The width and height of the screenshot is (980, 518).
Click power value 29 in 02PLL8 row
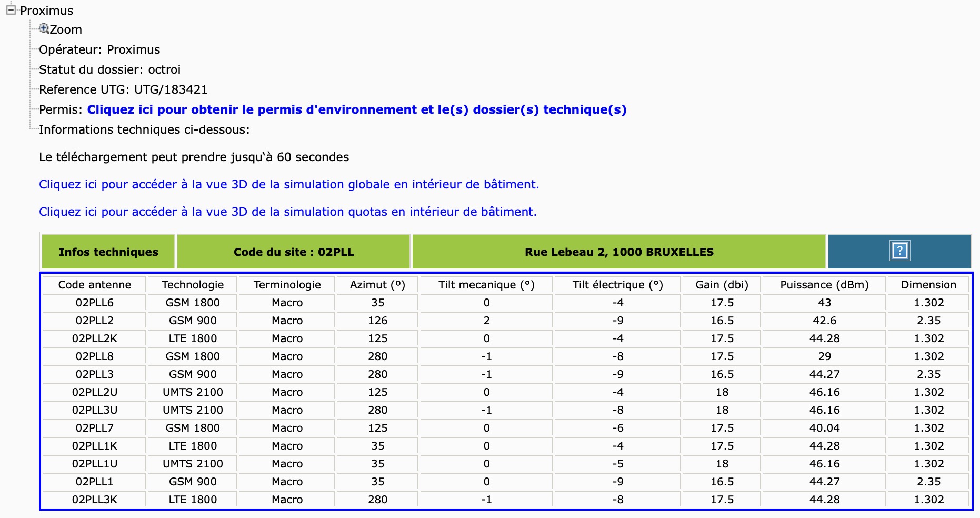point(824,356)
